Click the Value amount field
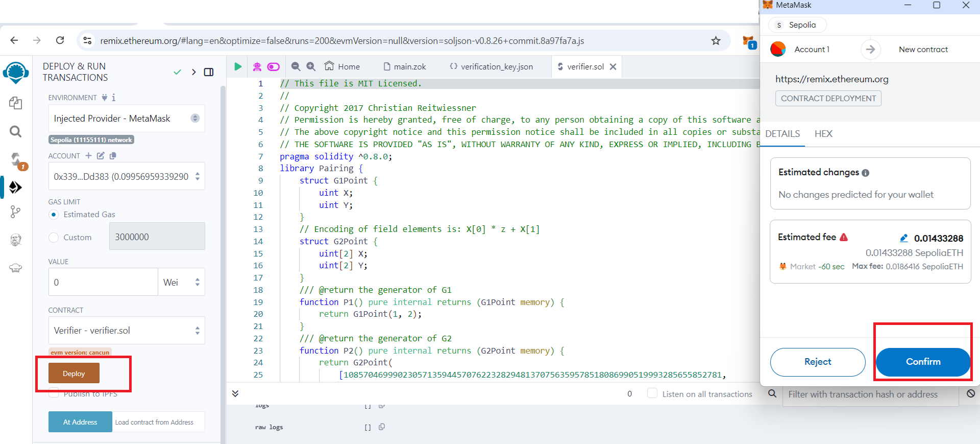Screen dimensions: 980x444 103,282
